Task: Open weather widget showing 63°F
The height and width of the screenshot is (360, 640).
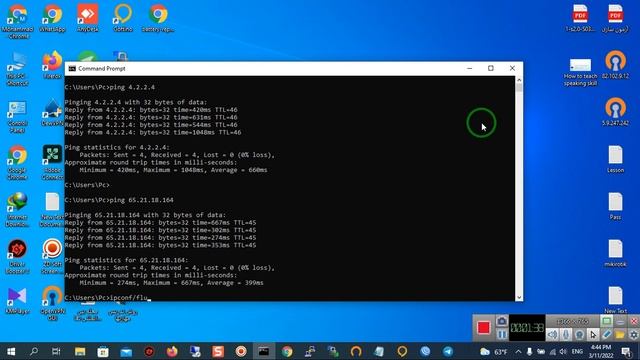Action: pos(494,351)
